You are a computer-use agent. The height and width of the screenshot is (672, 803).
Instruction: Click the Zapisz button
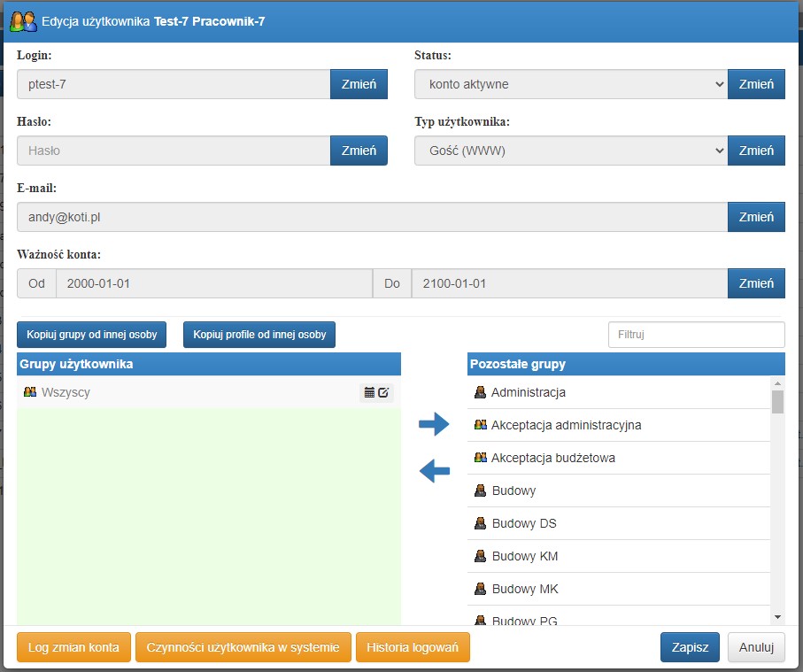pos(690,647)
